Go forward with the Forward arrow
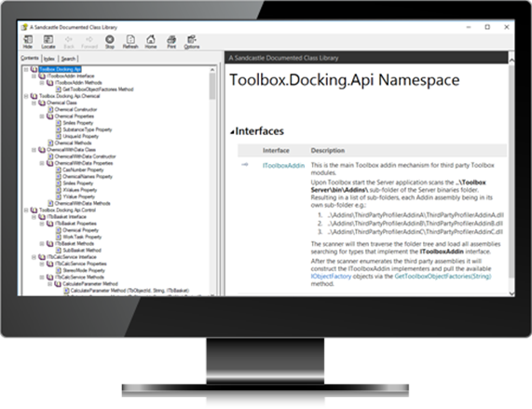The width and height of the screenshot is (532, 409). pos(89,42)
